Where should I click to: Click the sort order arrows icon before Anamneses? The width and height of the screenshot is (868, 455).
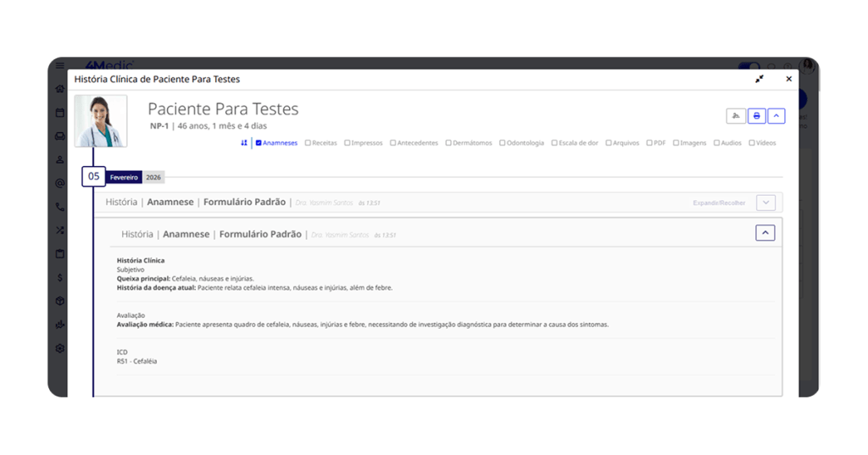pyautogui.click(x=244, y=143)
